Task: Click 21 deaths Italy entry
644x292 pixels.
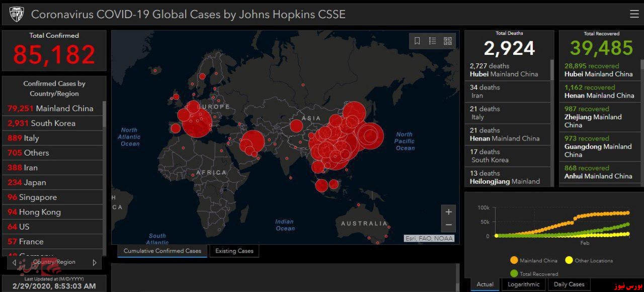Action: point(508,113)
